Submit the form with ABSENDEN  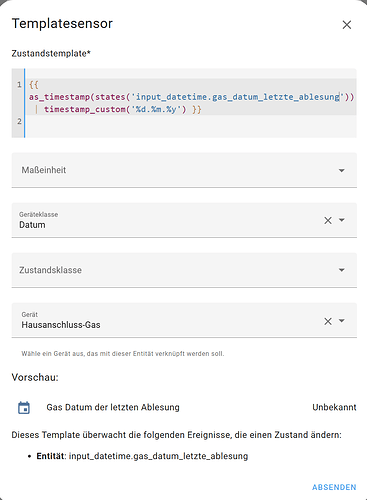[x=334, y=487]
